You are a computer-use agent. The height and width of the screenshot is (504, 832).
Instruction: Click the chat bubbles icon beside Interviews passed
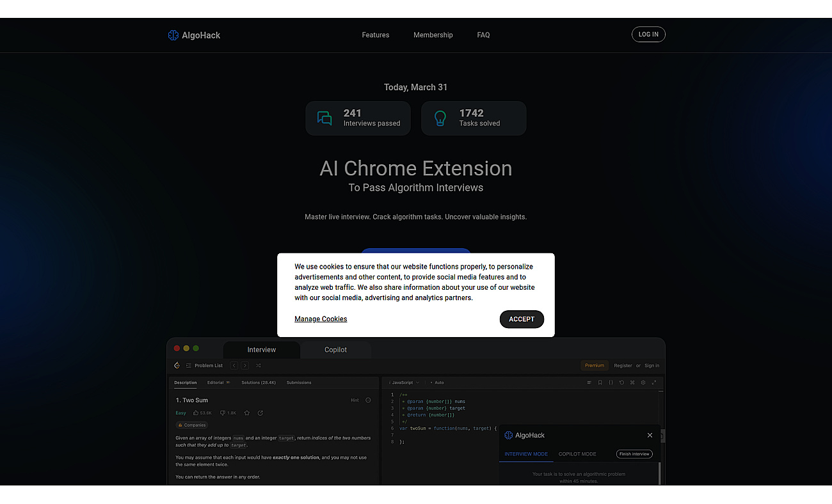click(x=324, y=118)
